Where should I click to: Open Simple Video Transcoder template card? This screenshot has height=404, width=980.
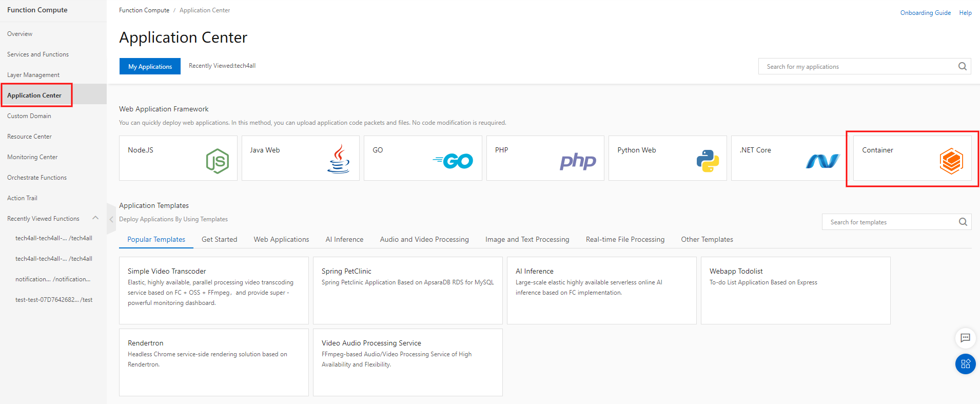coord(214,291)
